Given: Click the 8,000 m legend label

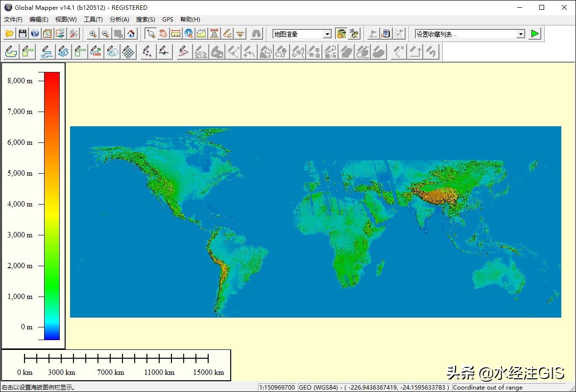Looking at the screenshot, I should [x=20, y=81].
